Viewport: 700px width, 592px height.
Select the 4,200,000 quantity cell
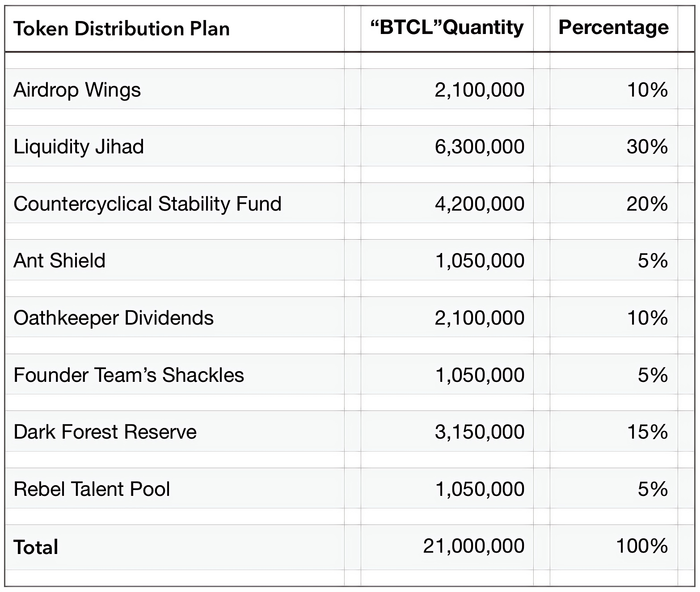click(480, 204)
